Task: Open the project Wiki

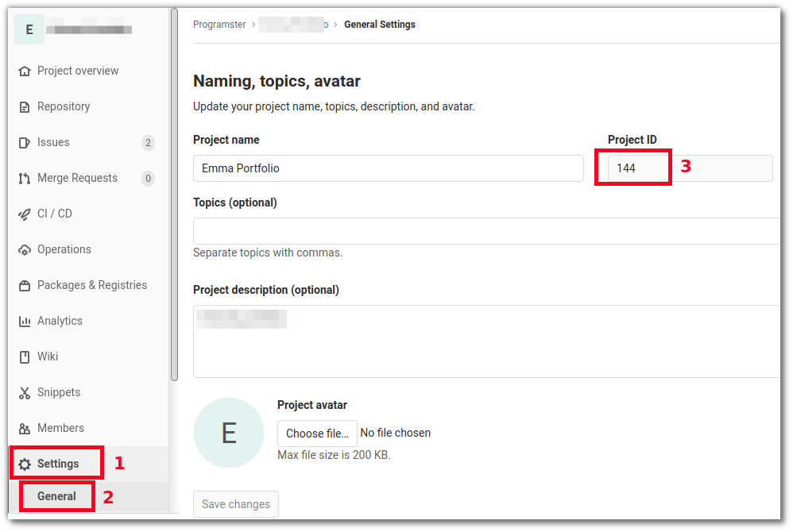Action: coord(49,357)
